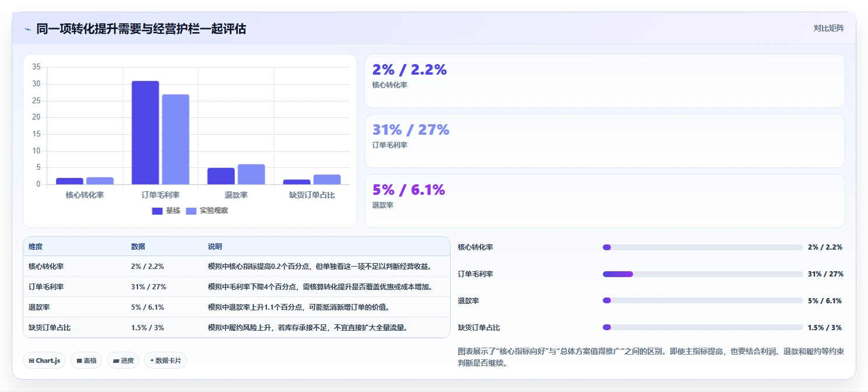Image resolution: width=868 pixels, height=392 pixels.
Task: Click the 实验观察 bar for 缺货订单占比
Action: [327, 180]
